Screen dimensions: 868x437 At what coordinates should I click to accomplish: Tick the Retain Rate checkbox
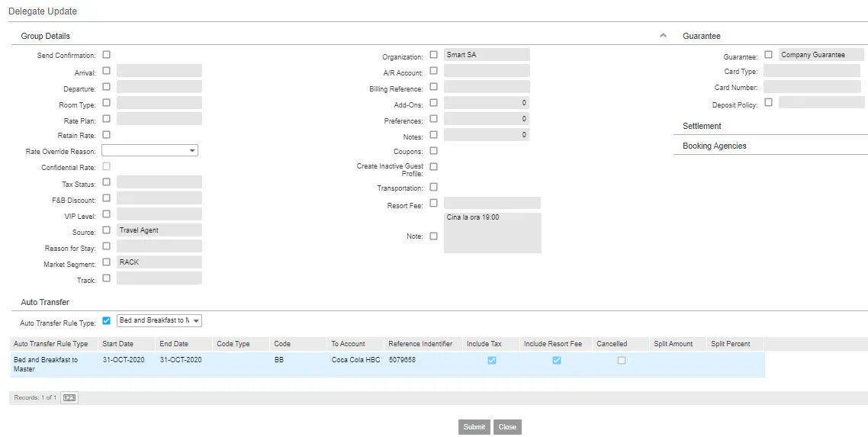[x=106, y=134]
